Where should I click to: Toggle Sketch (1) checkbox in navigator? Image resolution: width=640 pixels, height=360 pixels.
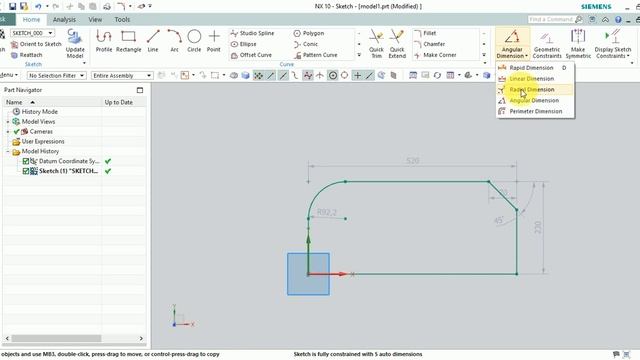26,171
